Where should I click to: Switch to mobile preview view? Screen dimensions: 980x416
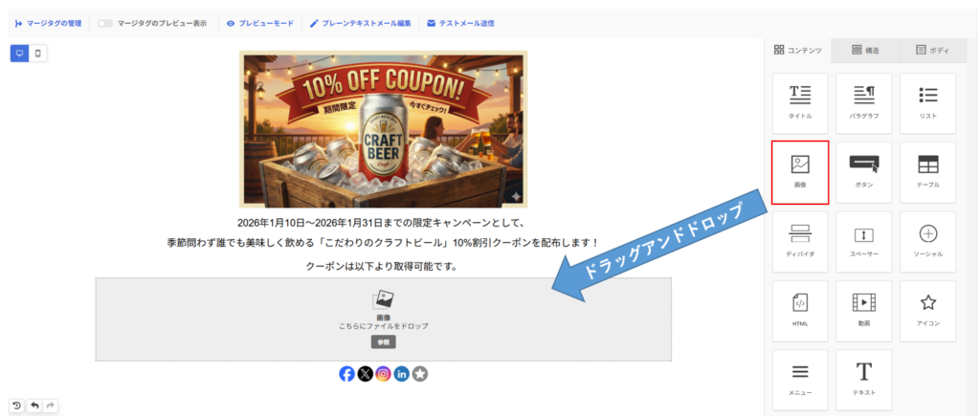37,54
